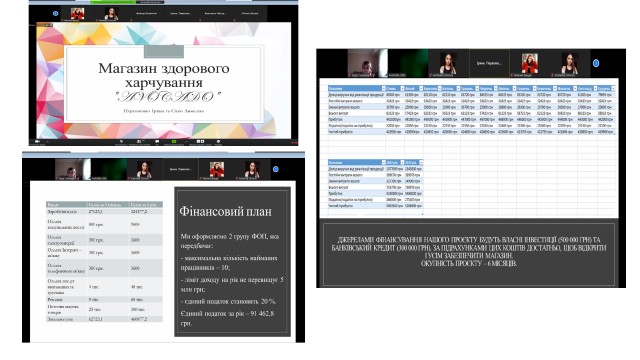Click the blue arrow in financial plan window
640x360 pixels.
pyautogui.click(x=276, y=169)
